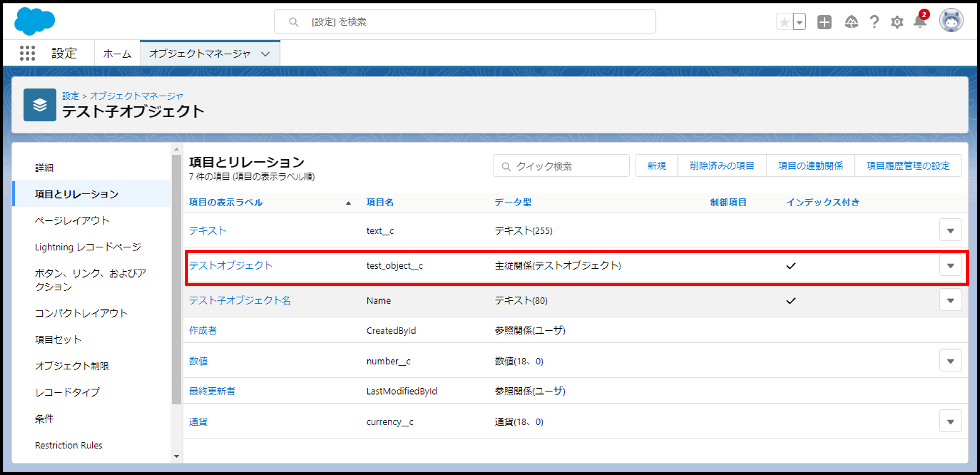980x475 pixels.
Task: Switch to the ホーム tab
Action: [x=117, y=54]
